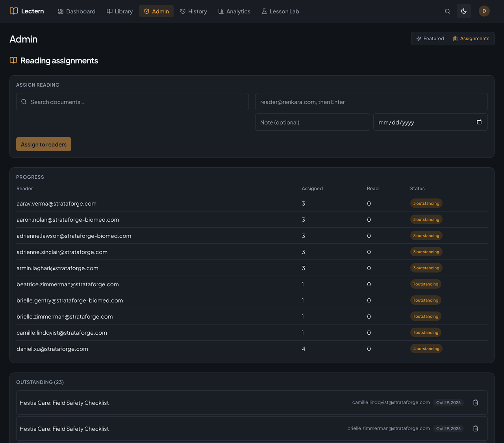Image resolution: width=504 pixels, height=443 pixels.
Task: Open first Hestia Care: Field Safety Checklist for camille.lindqvist
Action: (64, 403)
